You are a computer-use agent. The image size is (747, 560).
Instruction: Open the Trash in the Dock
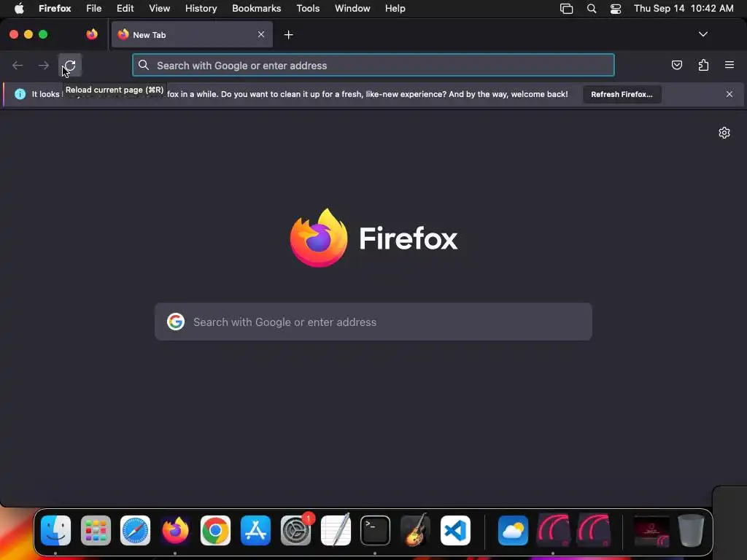pos(691,530)
